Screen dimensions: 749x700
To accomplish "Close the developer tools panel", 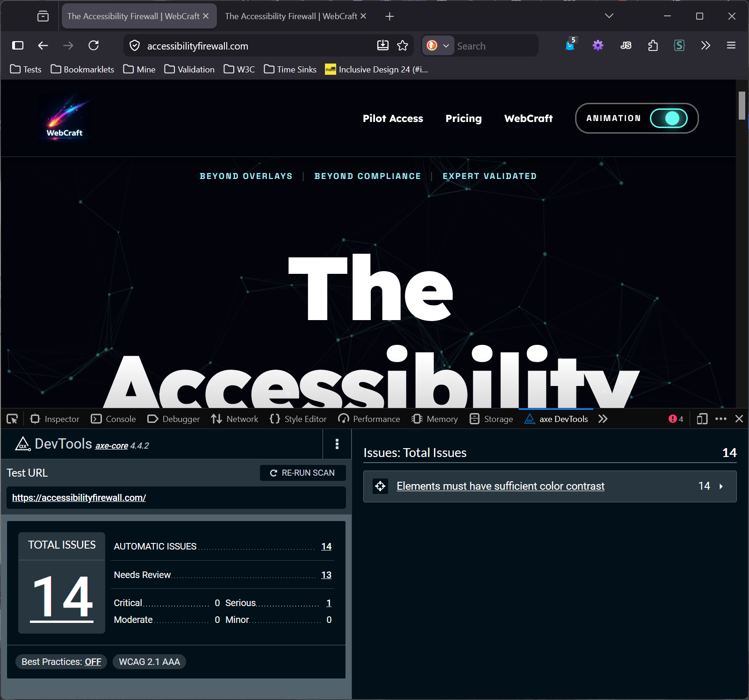I will 739,419.
